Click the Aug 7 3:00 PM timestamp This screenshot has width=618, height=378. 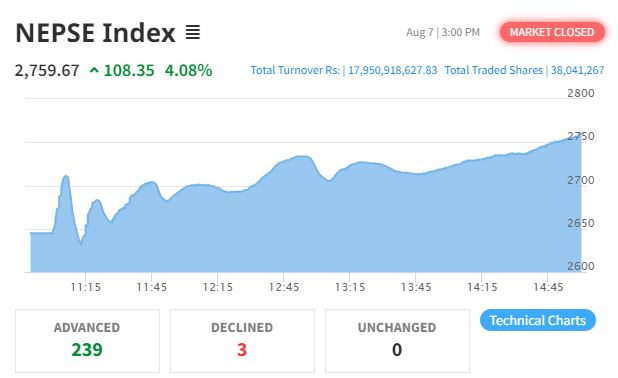(443, 32)
